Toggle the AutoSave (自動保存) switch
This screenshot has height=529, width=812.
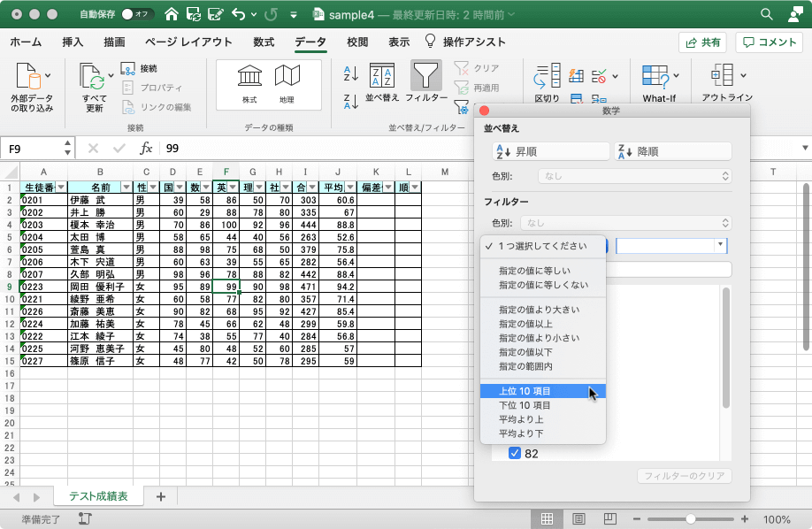tap(137, 14)
